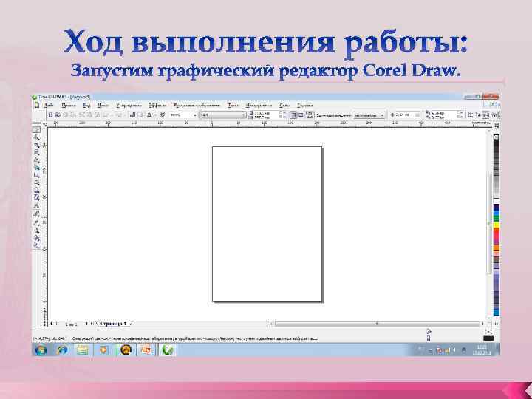The image size is (532, 399).
Task: Switch to PowerPoint on the taskbar
Action: pos(146,349)
